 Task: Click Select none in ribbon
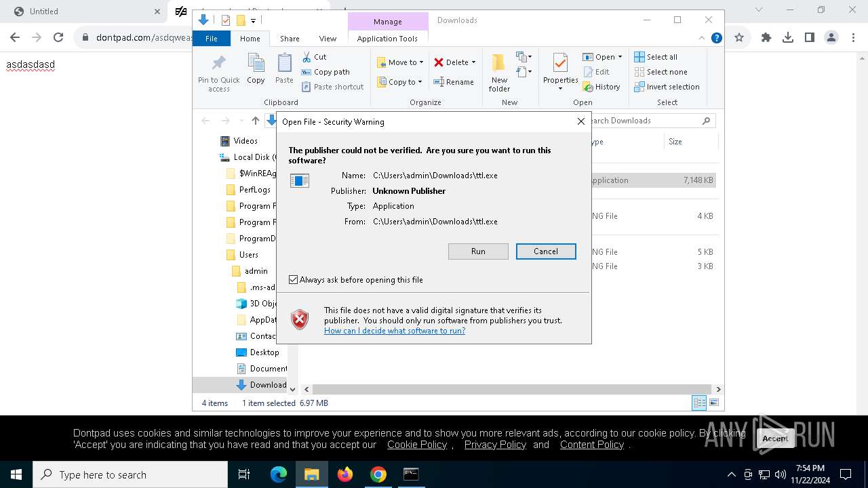tap(661, 72)
